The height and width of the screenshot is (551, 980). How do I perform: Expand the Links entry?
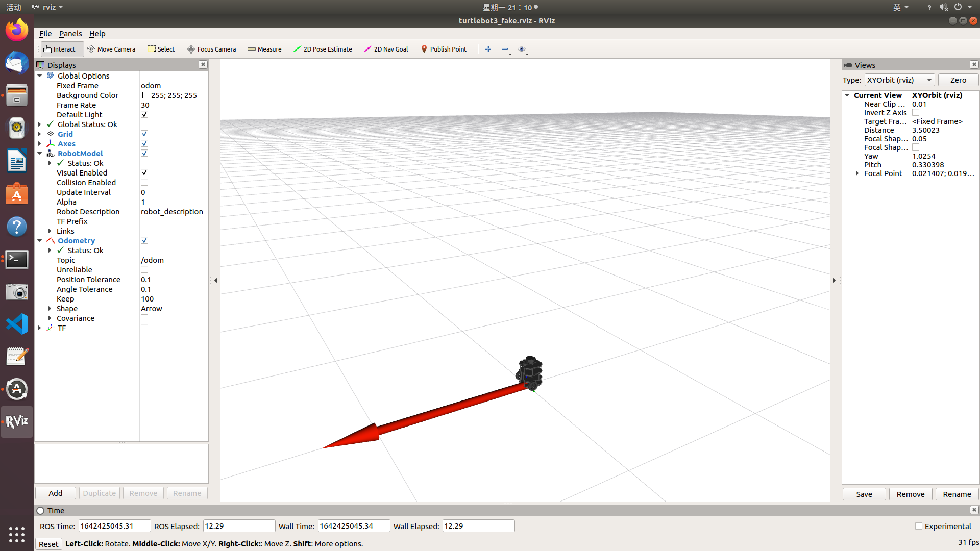(x=50, y=231)
